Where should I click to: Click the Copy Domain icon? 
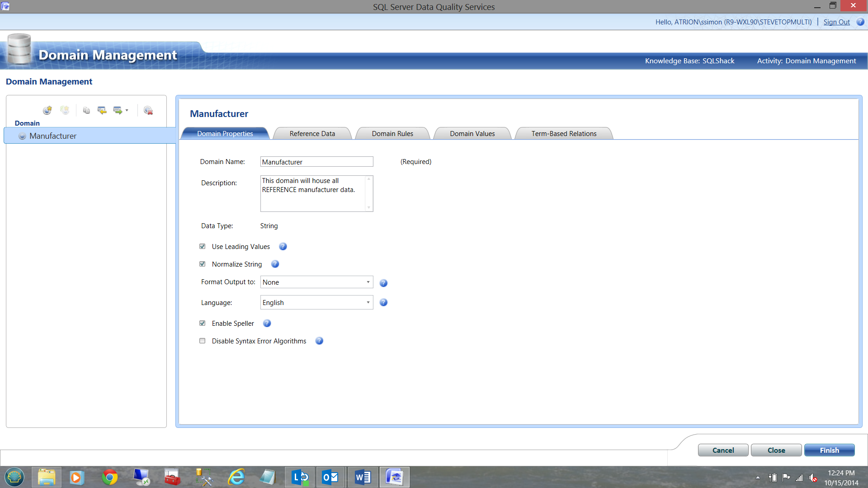[x=86, y=110]
